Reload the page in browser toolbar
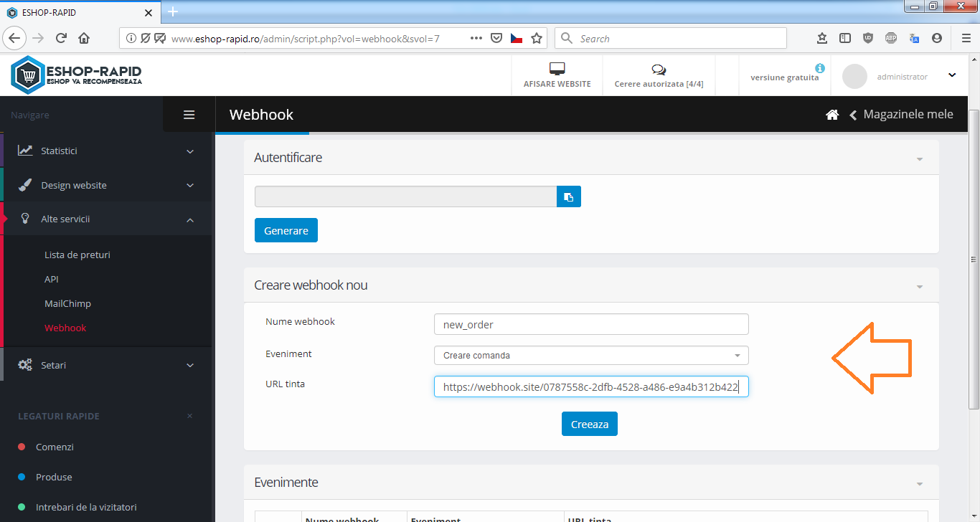 tap(61, 39)
